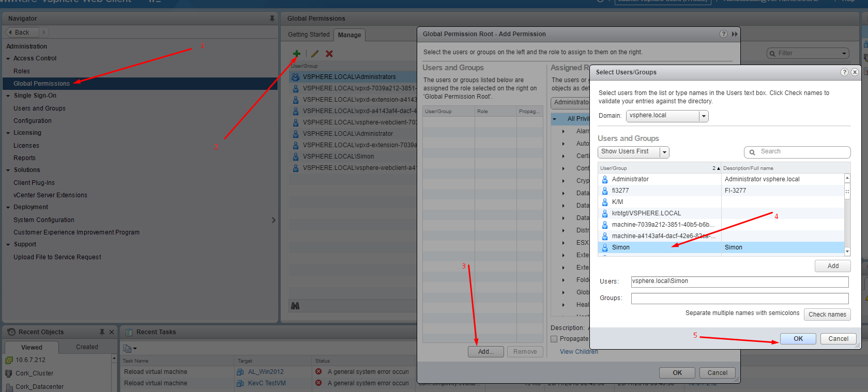Sort by User/Group column header
The image size is (868, 392).
pos(659,168)
